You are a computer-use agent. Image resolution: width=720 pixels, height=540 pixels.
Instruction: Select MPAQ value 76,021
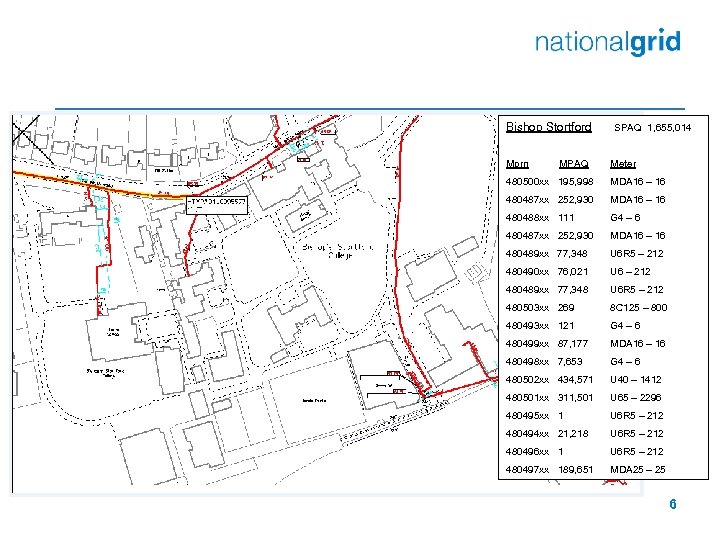tap(573, 272)
